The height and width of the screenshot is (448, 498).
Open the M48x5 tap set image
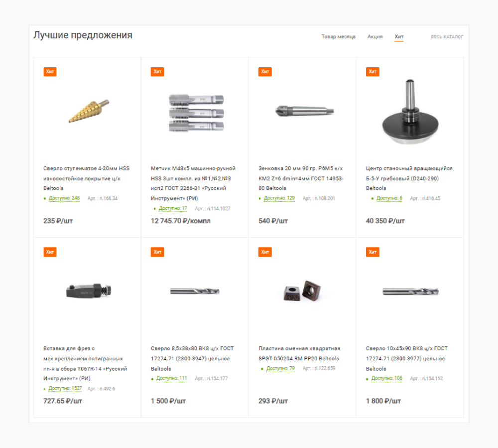point(196,113)
